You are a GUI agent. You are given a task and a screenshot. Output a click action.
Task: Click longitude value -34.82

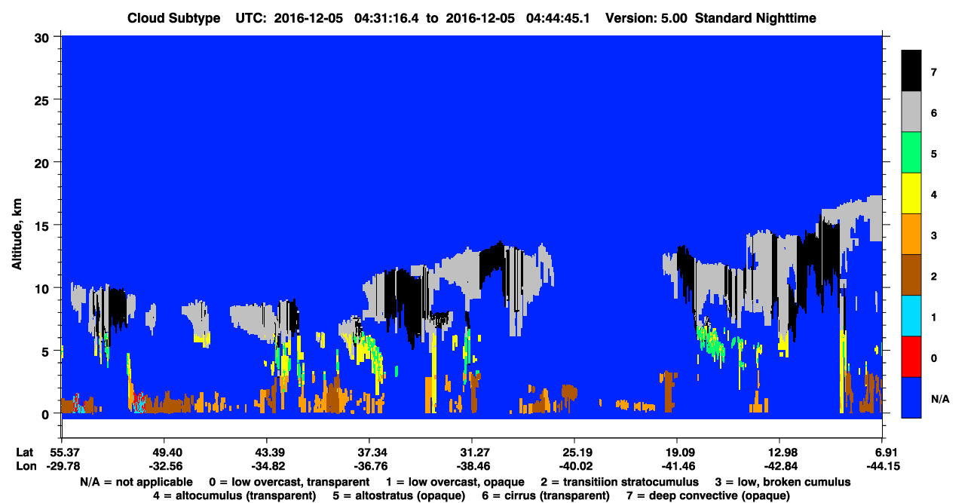tap(267, 466)
